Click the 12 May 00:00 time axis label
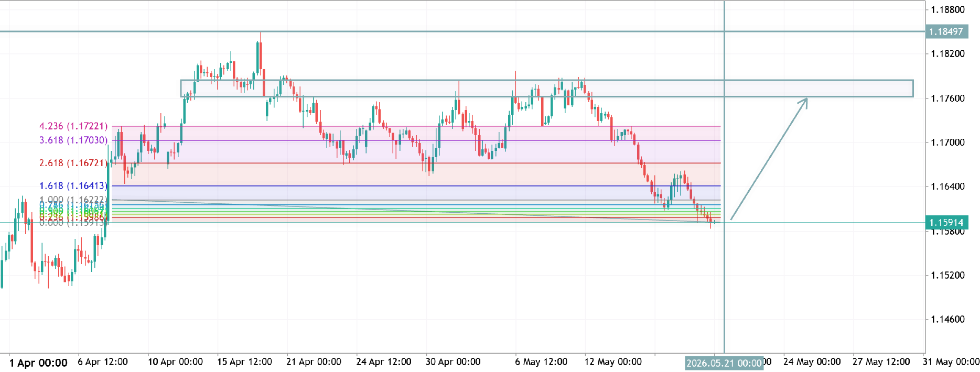Viewport: 980px width, 372px height. tap(613, 362)
